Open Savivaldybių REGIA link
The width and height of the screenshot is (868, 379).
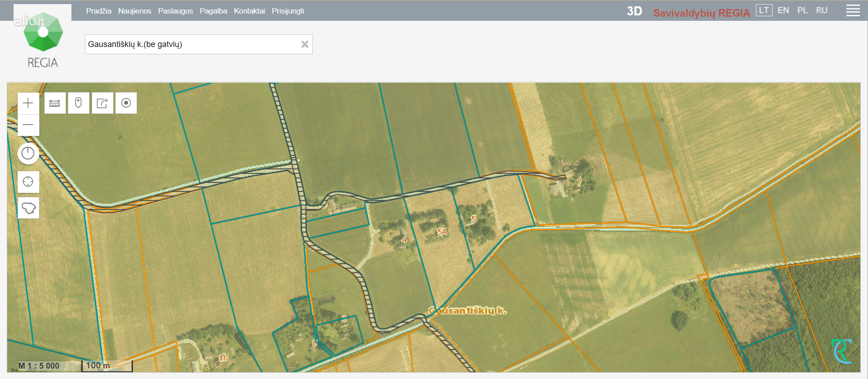[x=701, y=13]
